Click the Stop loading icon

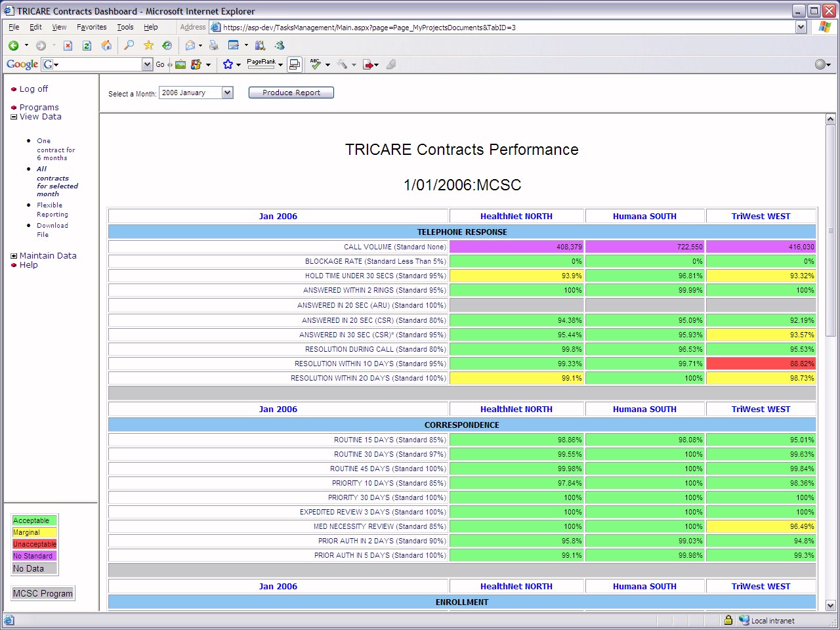pyautogui.click(x=68, y=45)
